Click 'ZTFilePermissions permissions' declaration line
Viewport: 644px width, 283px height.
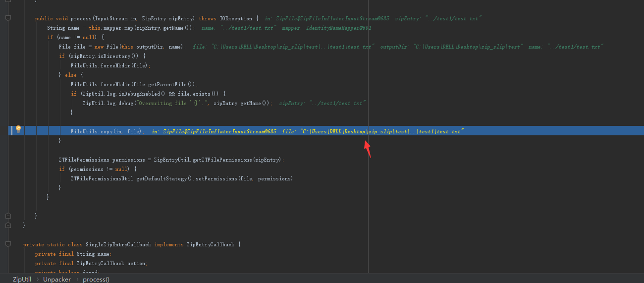pos(171,160)
